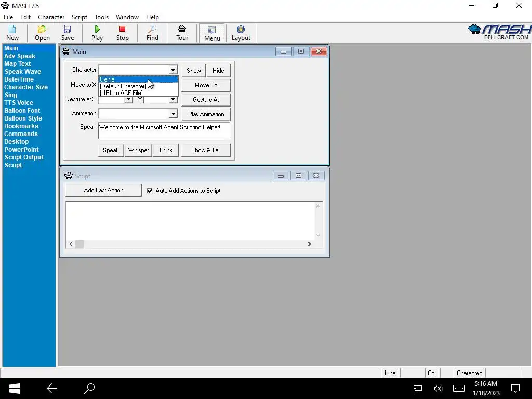This screenshot has width=532, height=399.
Task: Open the notifications action center
Action: point(515,389)
